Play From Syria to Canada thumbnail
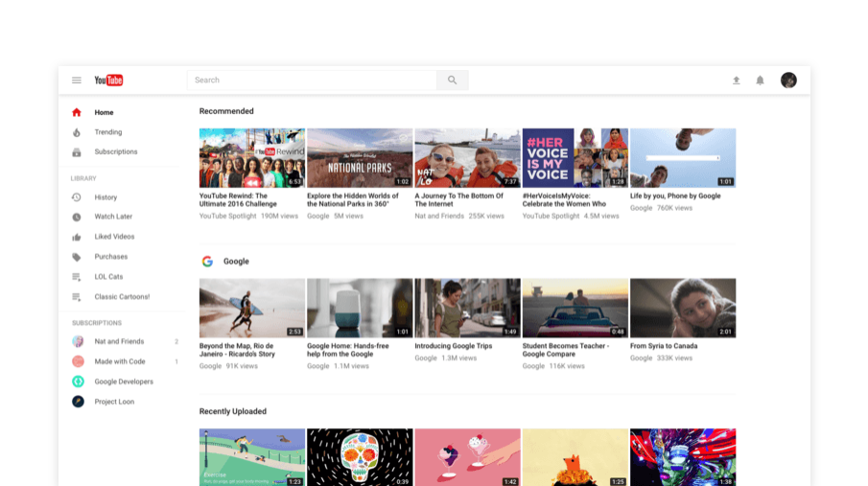The image size is (868, 486). [x=683, y=308]
